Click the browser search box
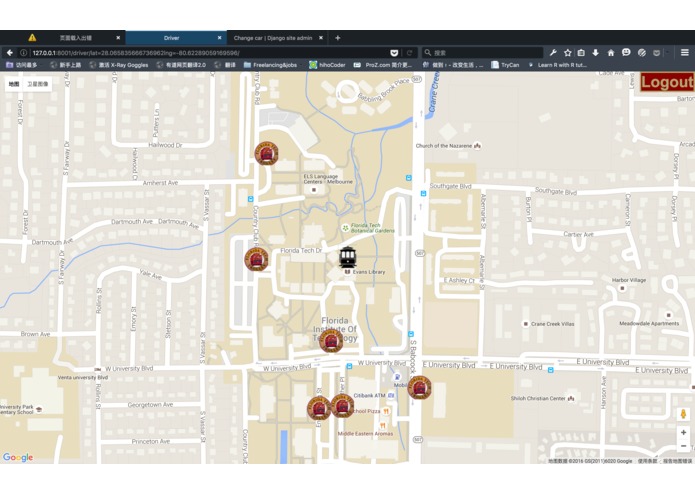 tap(482, 53)
